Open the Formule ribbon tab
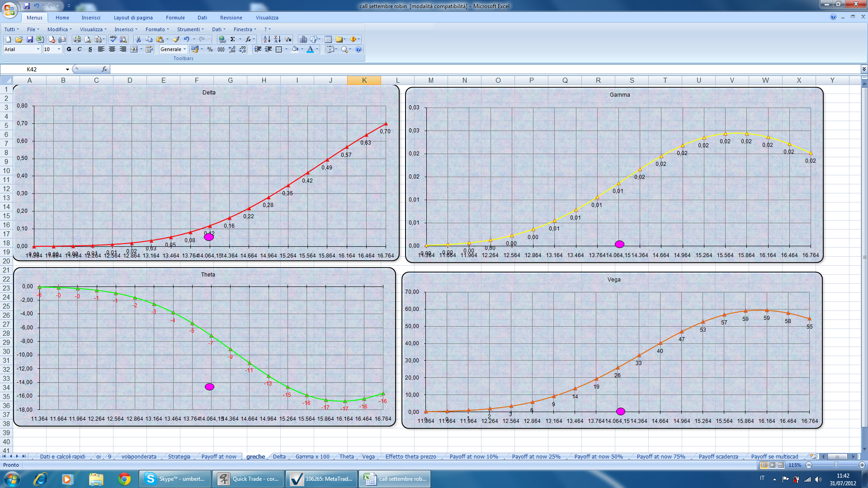 tap(175, 18)
